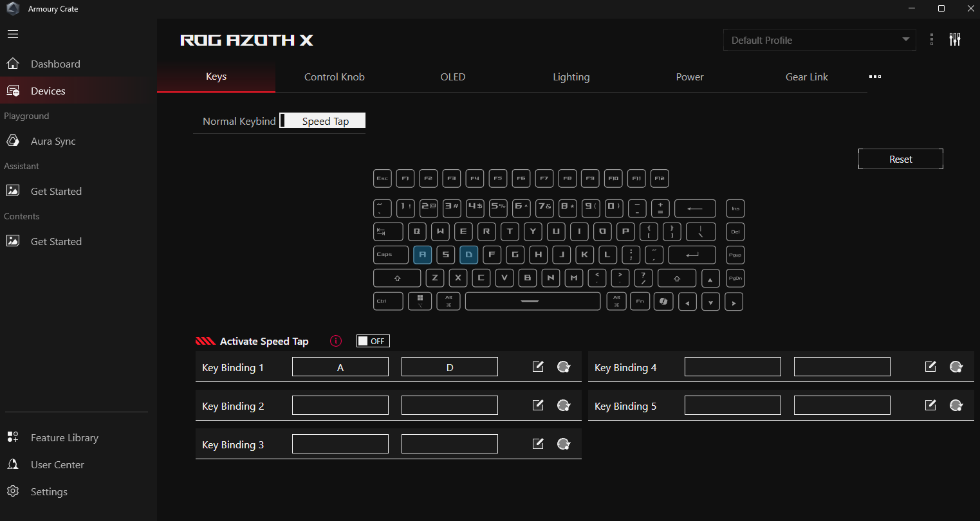Edit Key Binding 3
This screenshot has height=521, width=980.
point(538,444)
